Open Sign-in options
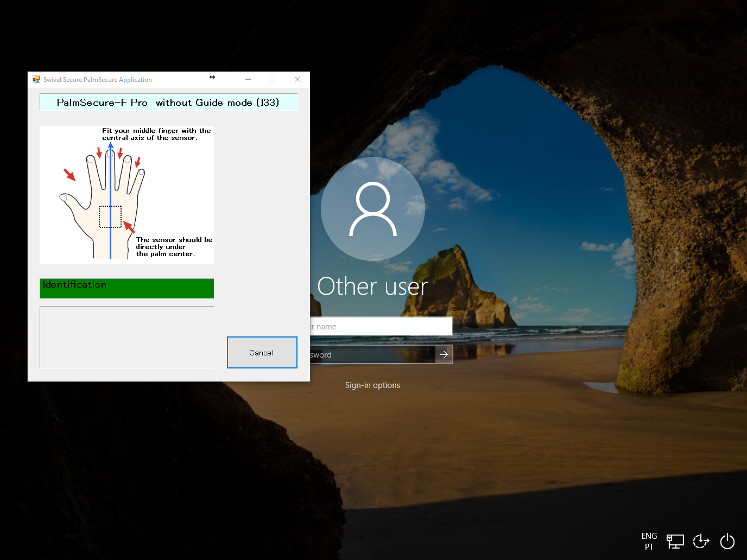747x560 pixels. pyautogui.click(x=372, y=385)
